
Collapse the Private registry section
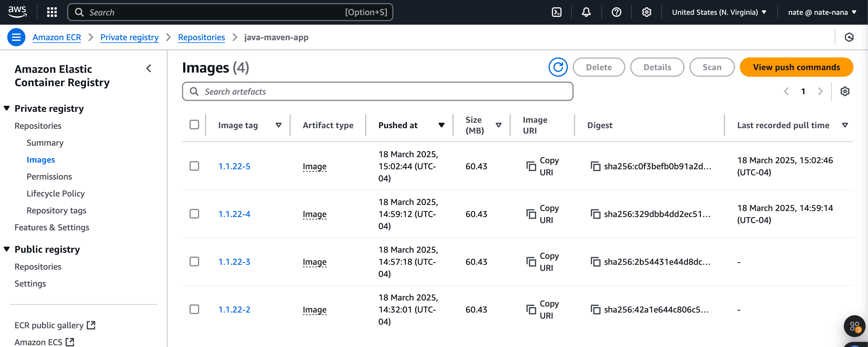(6, 108)
